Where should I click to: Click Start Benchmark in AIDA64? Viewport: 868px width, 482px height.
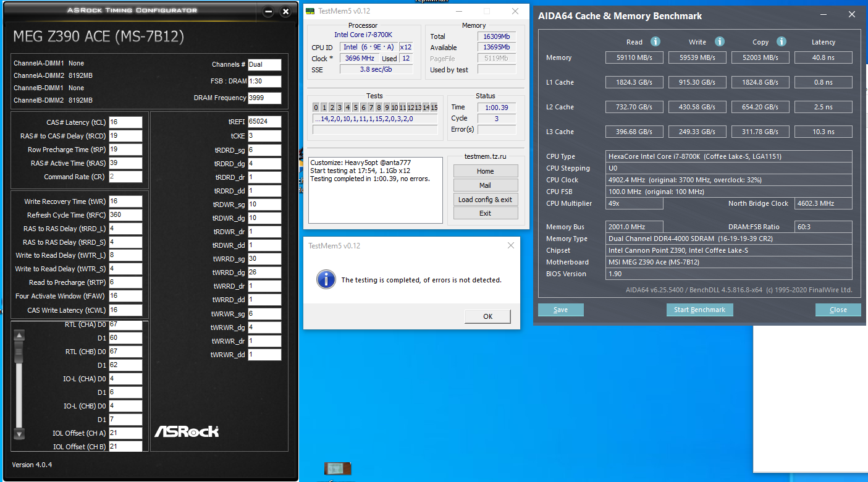tap(700, 310)
